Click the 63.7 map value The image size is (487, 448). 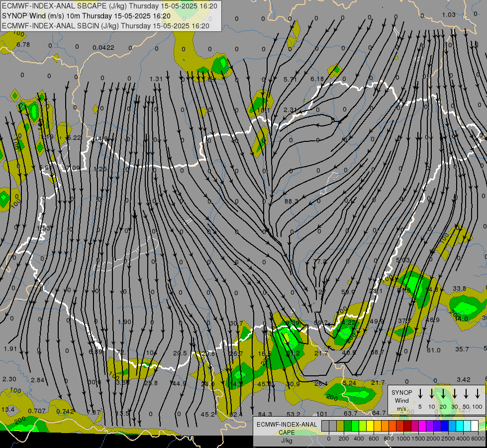point(351,413)
